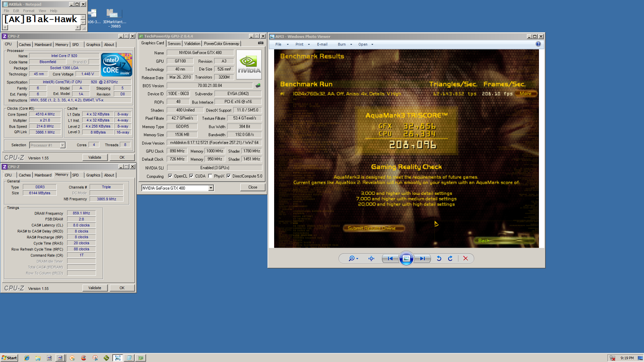Click the DRAM Frequency 859.1 MHz value
This screenshot has width=644, height=362.
click(81, 213)
